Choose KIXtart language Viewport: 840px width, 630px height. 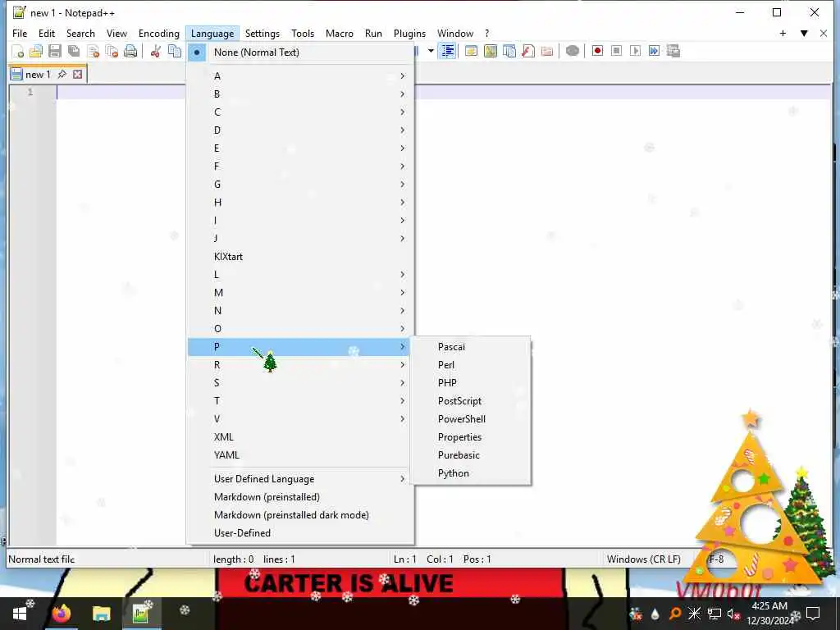[x=300, y=257]
